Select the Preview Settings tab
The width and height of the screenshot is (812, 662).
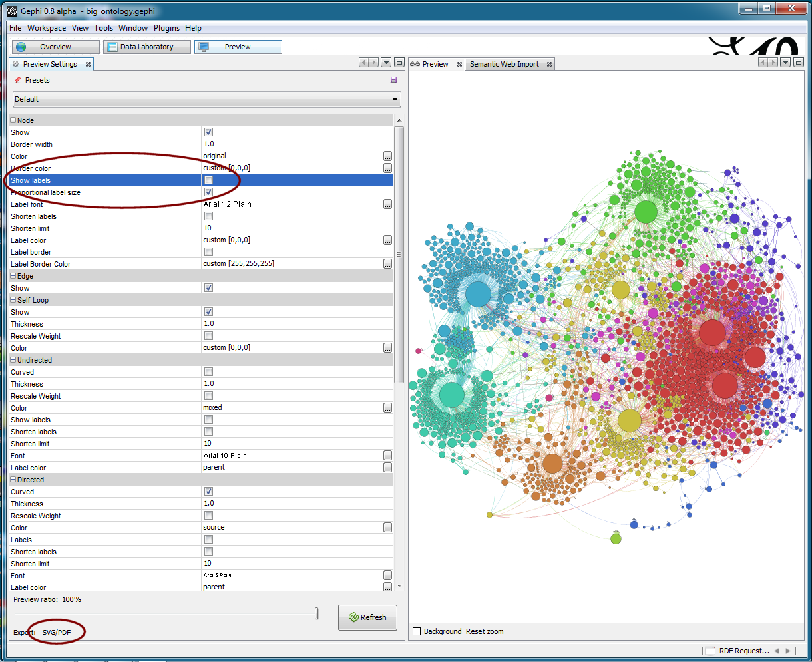pos(50,65)
